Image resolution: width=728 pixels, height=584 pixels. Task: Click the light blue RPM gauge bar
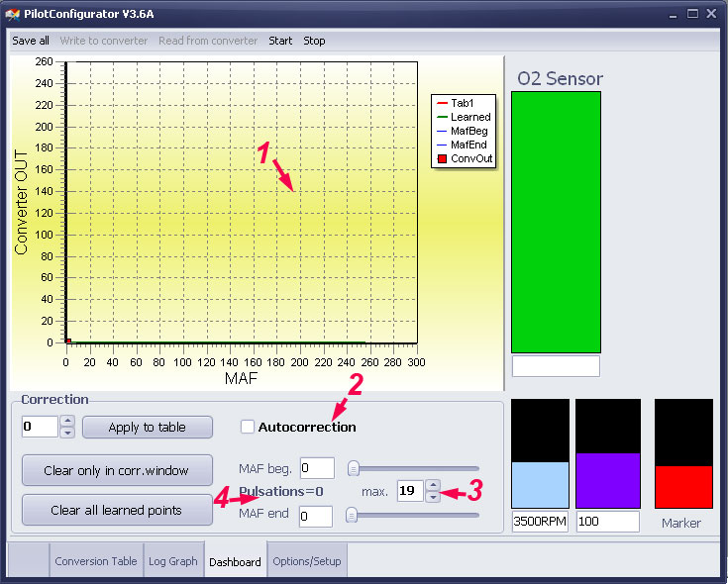point(541,485)
